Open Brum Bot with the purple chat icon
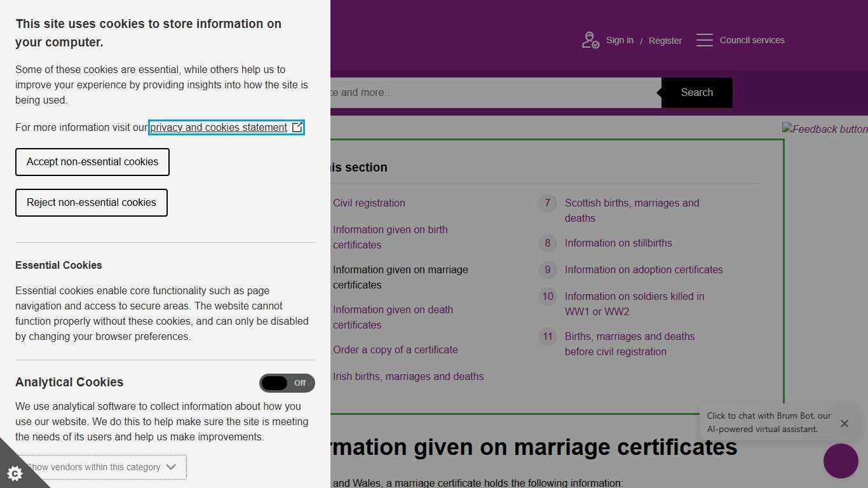Viewport: 868px width, 488px height. (x=841, y=461)
